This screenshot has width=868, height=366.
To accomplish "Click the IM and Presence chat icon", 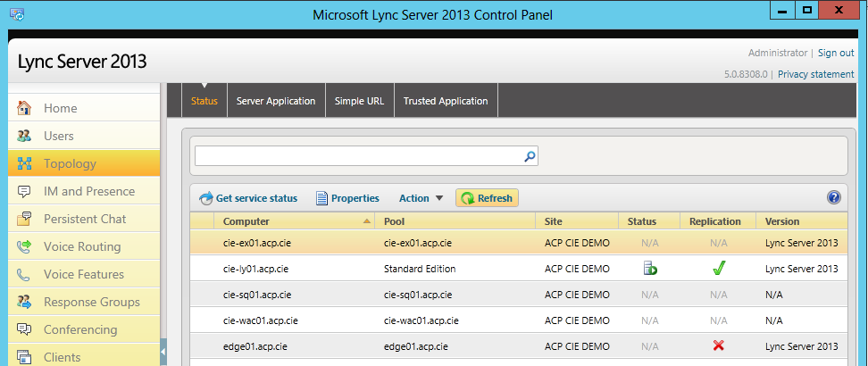I will [x=24, y=192].
